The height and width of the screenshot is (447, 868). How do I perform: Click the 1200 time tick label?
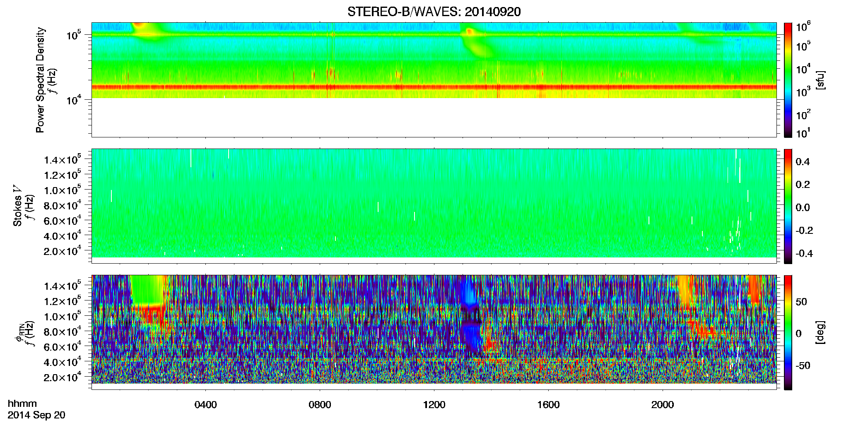[434, 405]
